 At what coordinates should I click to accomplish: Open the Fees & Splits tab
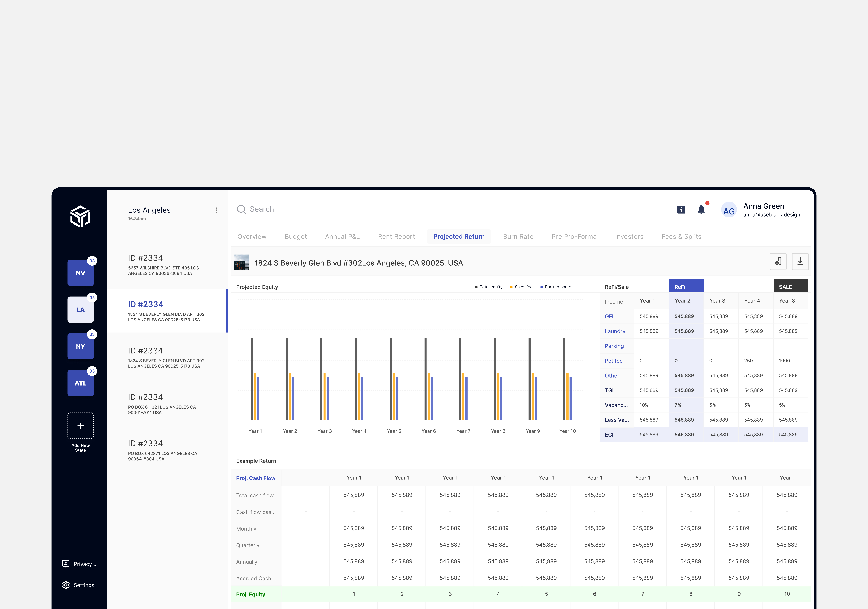coord(681,236)
